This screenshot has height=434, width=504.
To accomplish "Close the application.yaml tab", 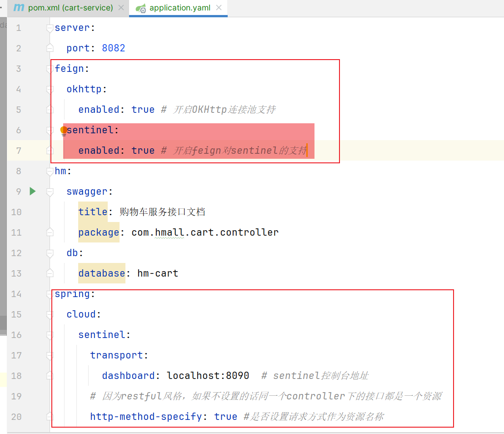I will (x=219, y=7).
